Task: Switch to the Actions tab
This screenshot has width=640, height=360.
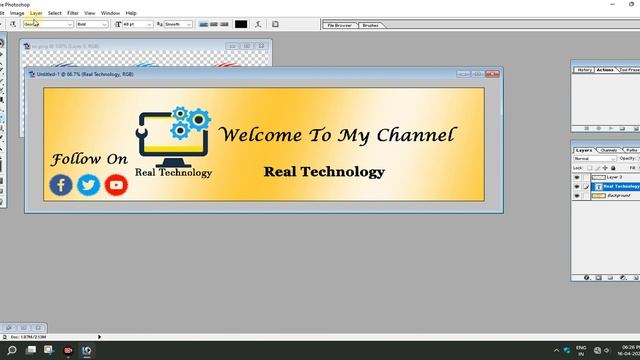Action: (605, 70)
